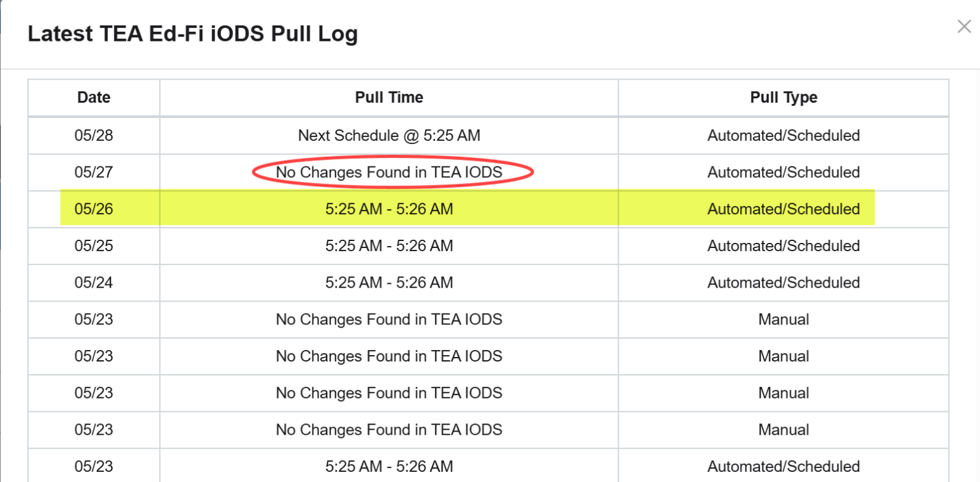Click the second 'No Changes Found in TEA IODS' Manual row
The image size is (980, 482).
[389, 356]
